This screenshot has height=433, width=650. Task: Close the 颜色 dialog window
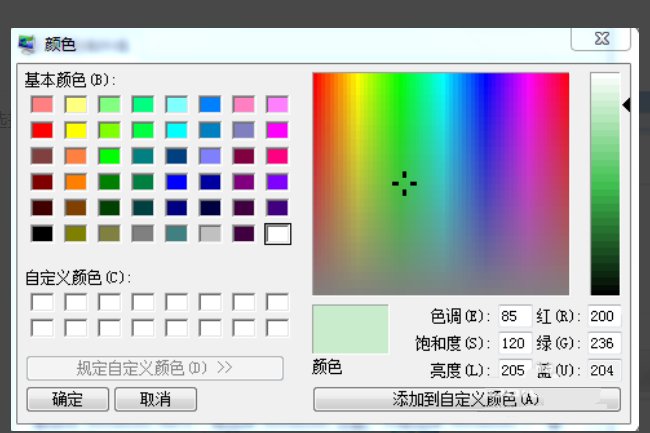[x=600, y=39]
